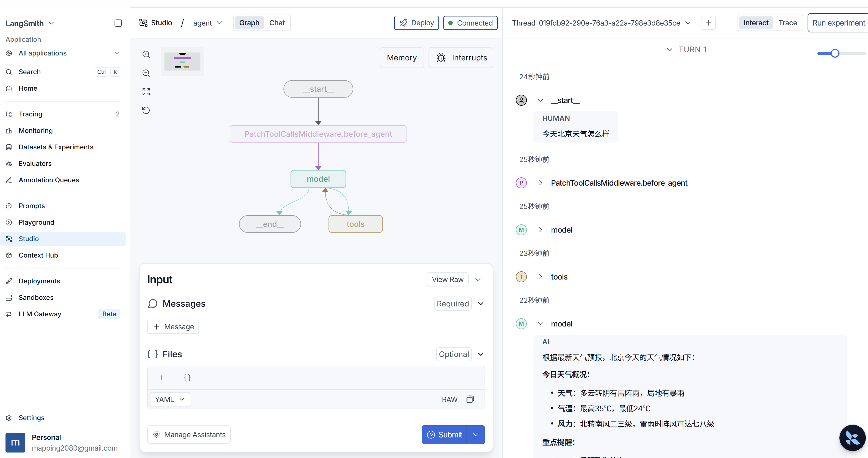868x458 pixels.
Task: Open Prompts in the sidebar
Action: pyautogui.click(x=63, y=205)
